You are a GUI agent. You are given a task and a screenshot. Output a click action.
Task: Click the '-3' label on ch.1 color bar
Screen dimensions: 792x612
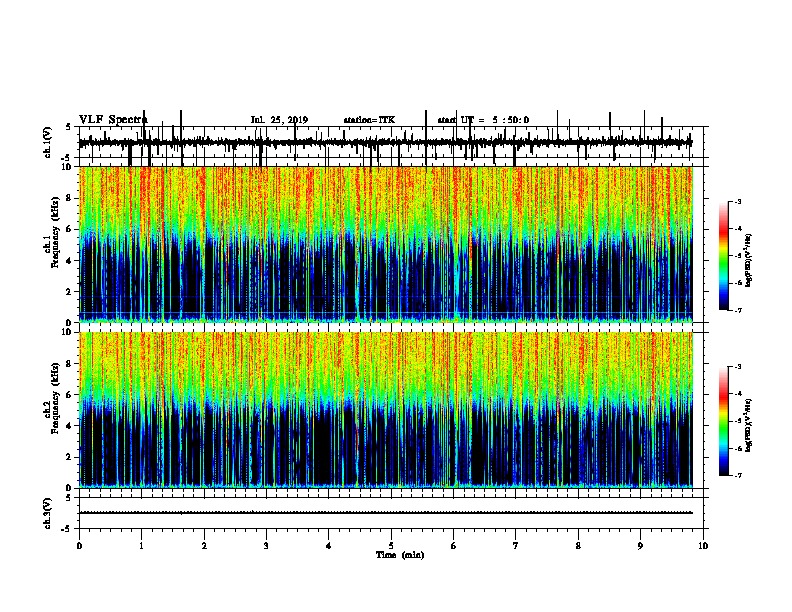737,202
